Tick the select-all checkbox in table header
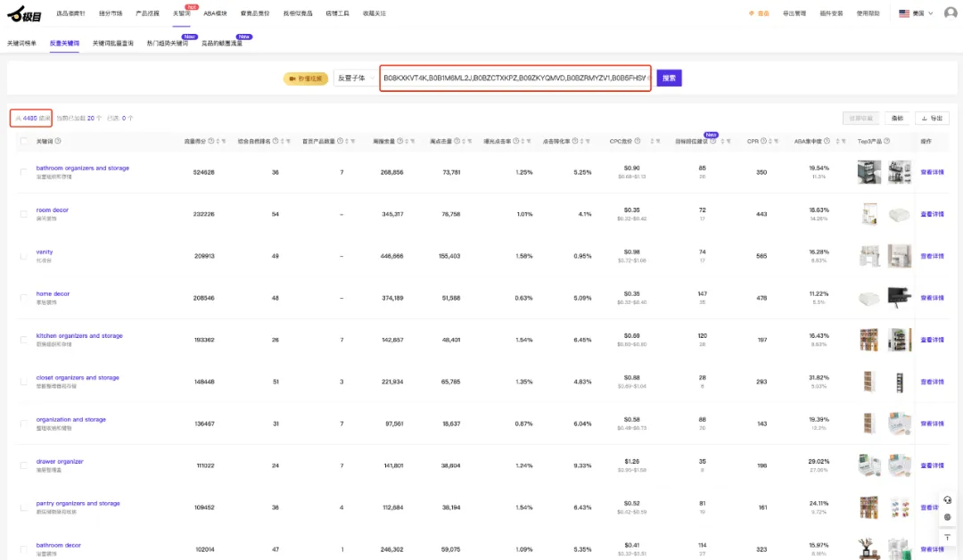Viewport: 963px width, 560px height. [x=24, y=141]
